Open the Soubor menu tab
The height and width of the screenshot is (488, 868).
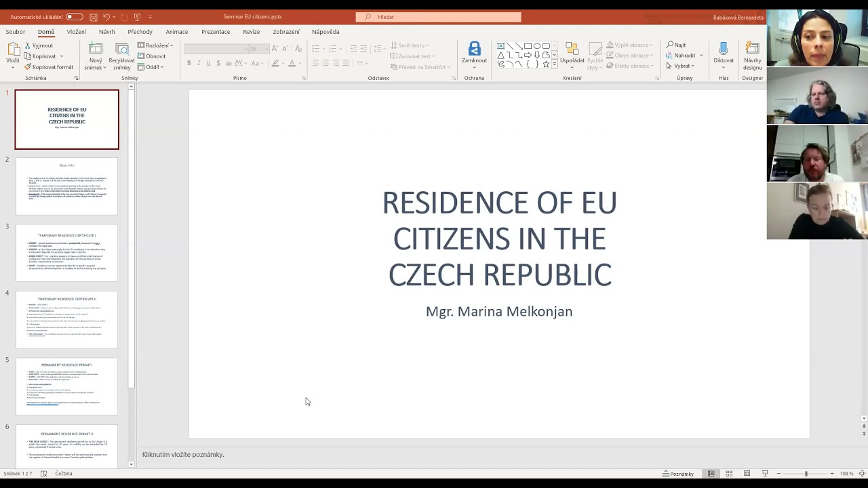click(x=16, y=32)
